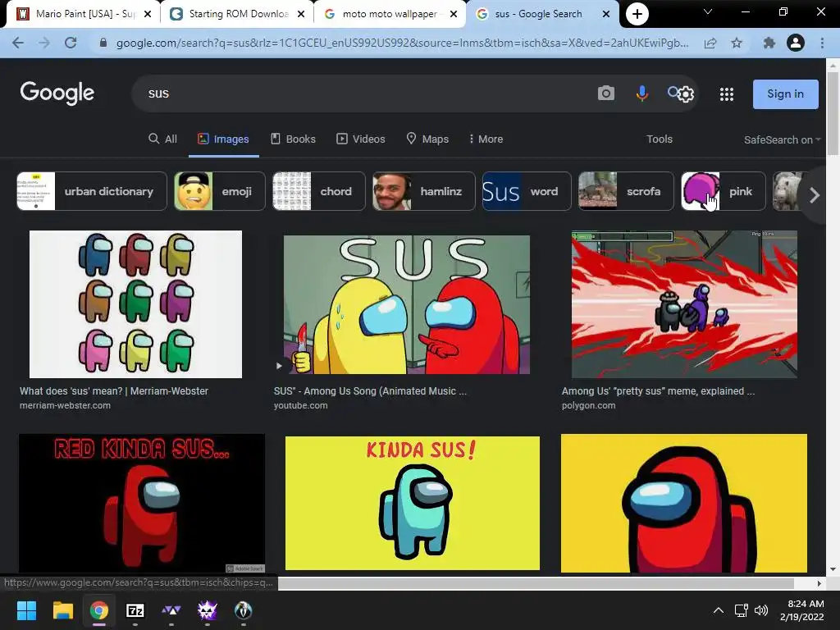The height and width of the screenshot is (630, 840).
Task: Open the clock and date panel
Action: pos(801,610)
